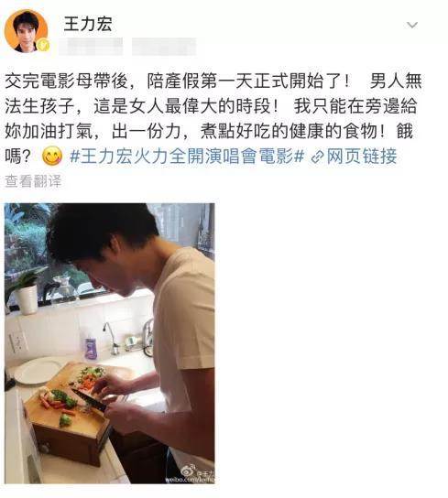The height and width of the screenshot is (498, 448).
Task: Open the attached kitchen photo thumbnail
Action: pyautogui.click(x=110, y=343)
